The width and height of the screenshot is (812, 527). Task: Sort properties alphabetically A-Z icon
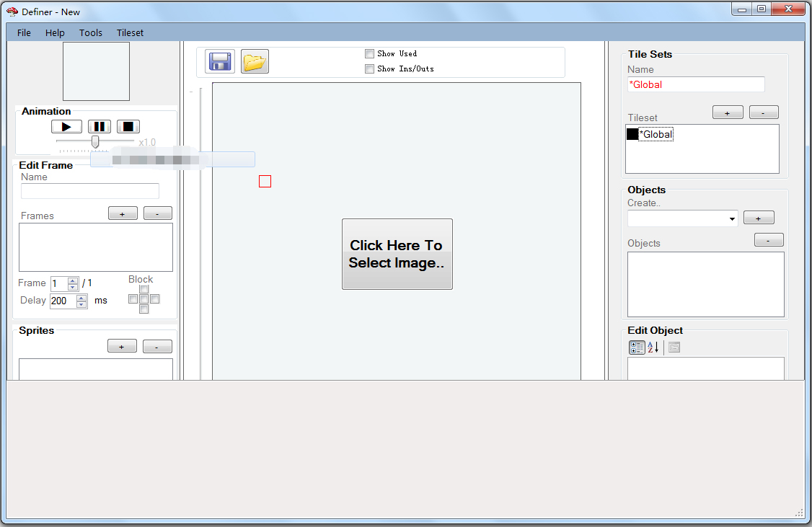[x=653, y=347]
